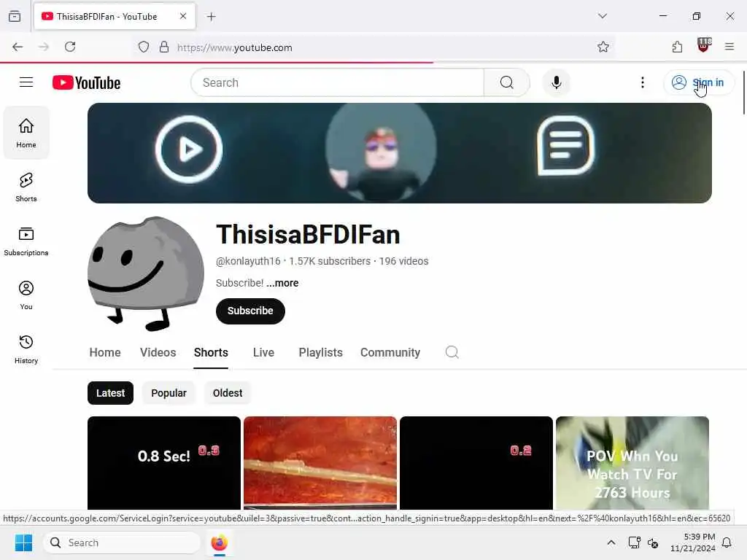The width and height of the screenshot is (747, 560).
Task: Expand channel description with ...more
Action: click(x=282, y=283)
